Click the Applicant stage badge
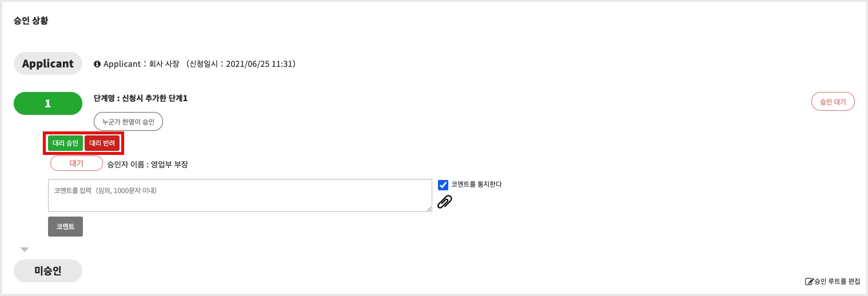This screenshot has height=296, width=868. tap(48, 63)
